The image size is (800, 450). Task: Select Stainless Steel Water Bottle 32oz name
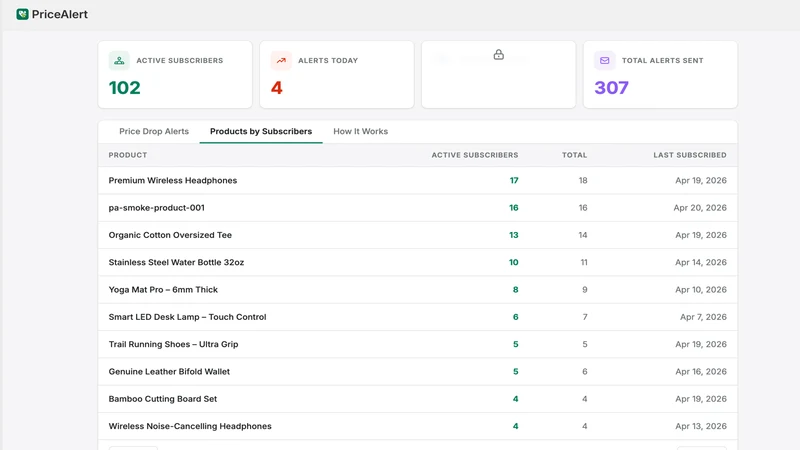(x=177, y=262)
